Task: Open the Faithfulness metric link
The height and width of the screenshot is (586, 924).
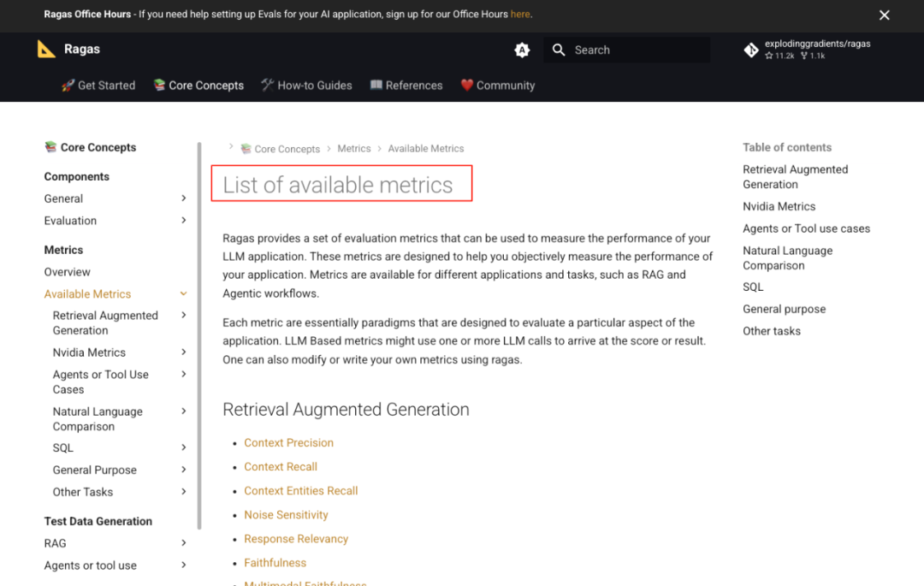Action: 275,563
